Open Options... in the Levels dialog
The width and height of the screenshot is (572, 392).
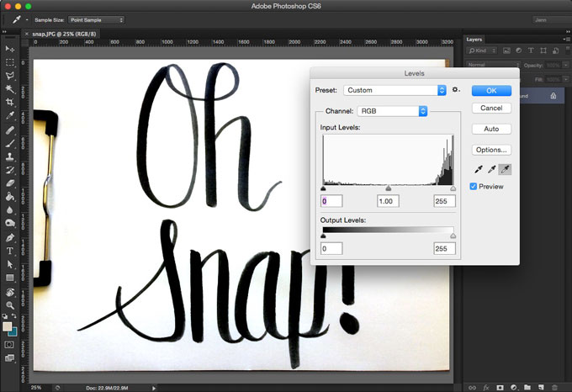(491, 150)
